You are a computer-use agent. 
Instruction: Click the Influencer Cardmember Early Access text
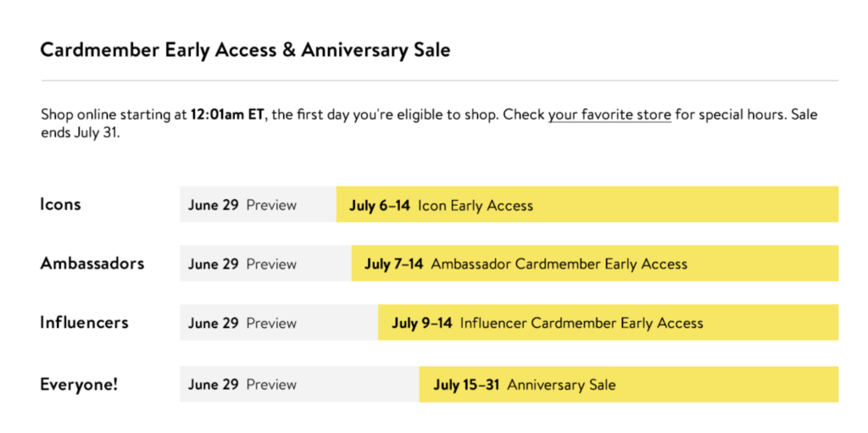click(581, 323)
